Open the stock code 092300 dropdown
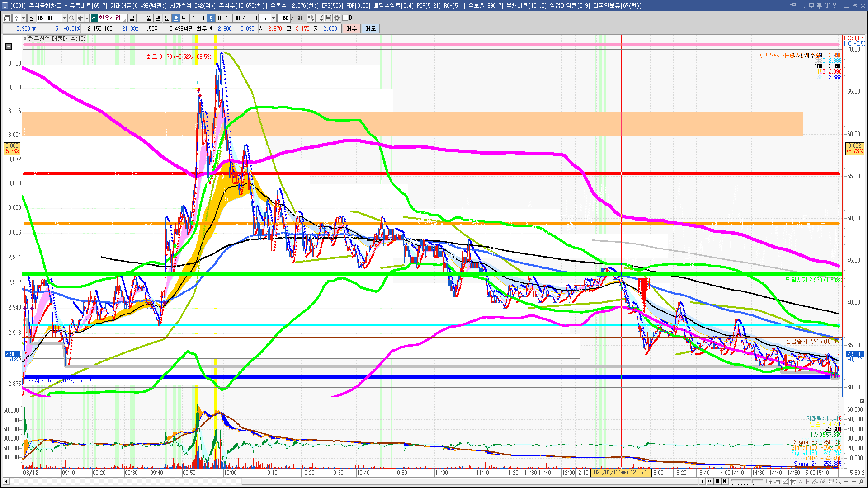 pyautogui.click(x=64, y=18)
